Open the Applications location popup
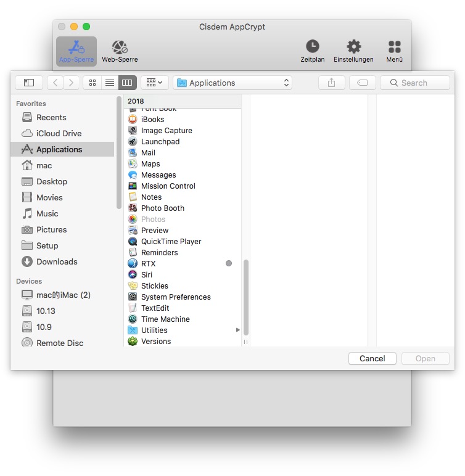 pos(232,83)
